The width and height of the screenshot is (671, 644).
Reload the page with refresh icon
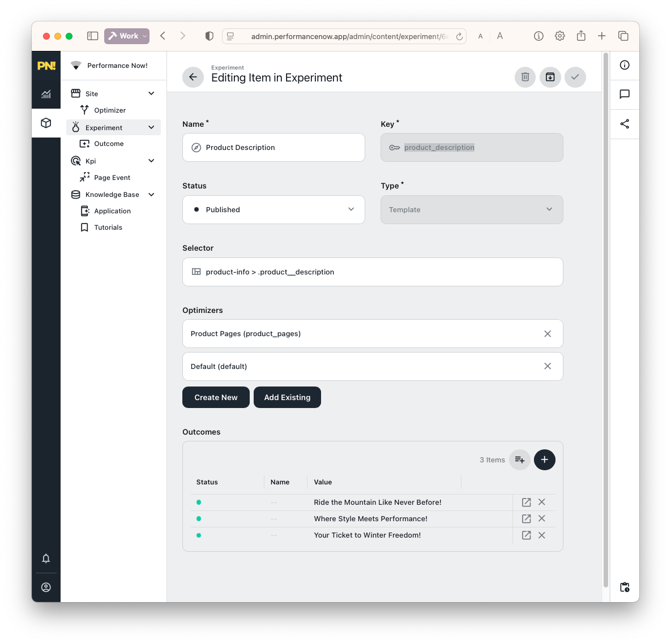pos(459,36)
